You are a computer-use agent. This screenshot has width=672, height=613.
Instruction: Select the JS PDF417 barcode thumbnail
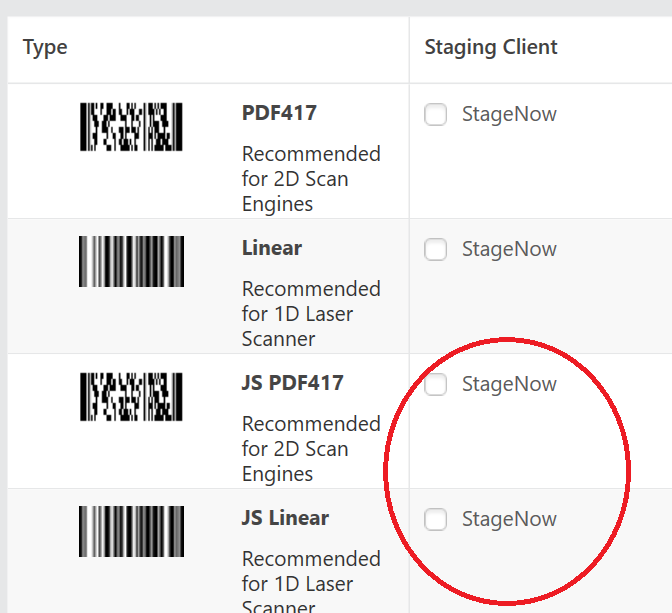131,396
